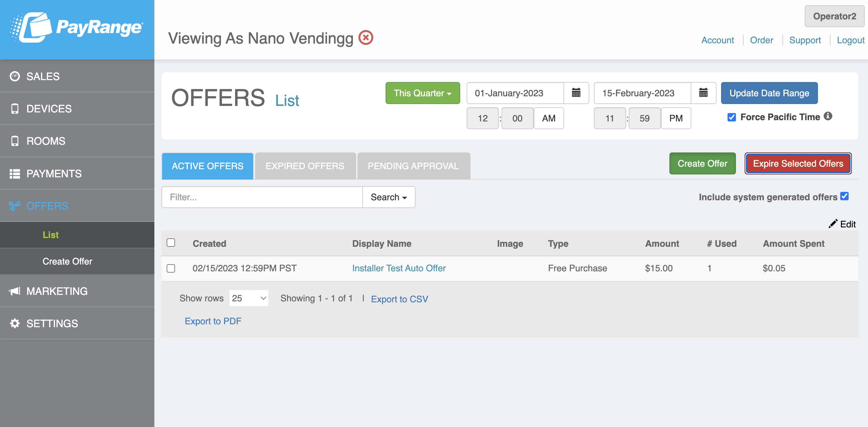Click the Logout link
Screen dimensions: 868x427
coord(851,40)
